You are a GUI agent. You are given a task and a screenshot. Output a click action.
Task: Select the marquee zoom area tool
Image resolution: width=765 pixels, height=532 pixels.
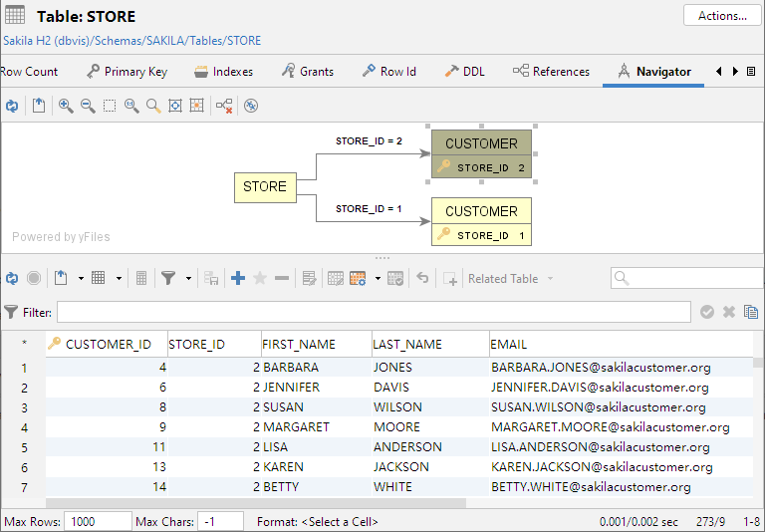(110, 106)
